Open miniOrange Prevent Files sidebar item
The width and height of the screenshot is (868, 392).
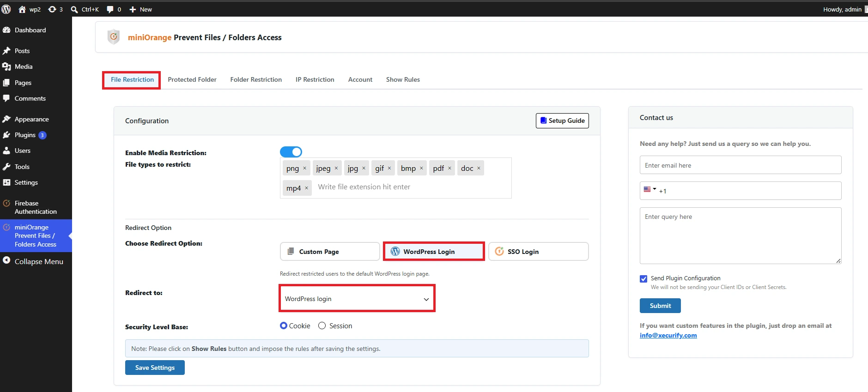click(36, 235)
